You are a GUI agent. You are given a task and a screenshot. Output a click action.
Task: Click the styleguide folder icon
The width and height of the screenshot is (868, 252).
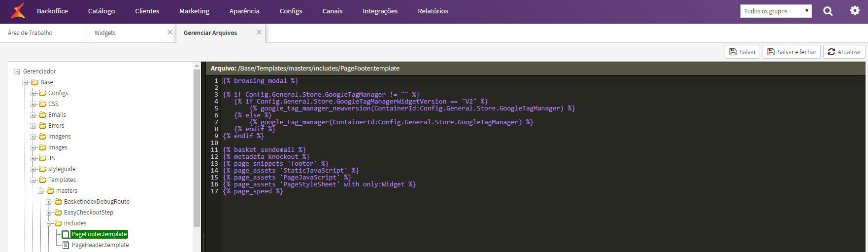point(43,169)
